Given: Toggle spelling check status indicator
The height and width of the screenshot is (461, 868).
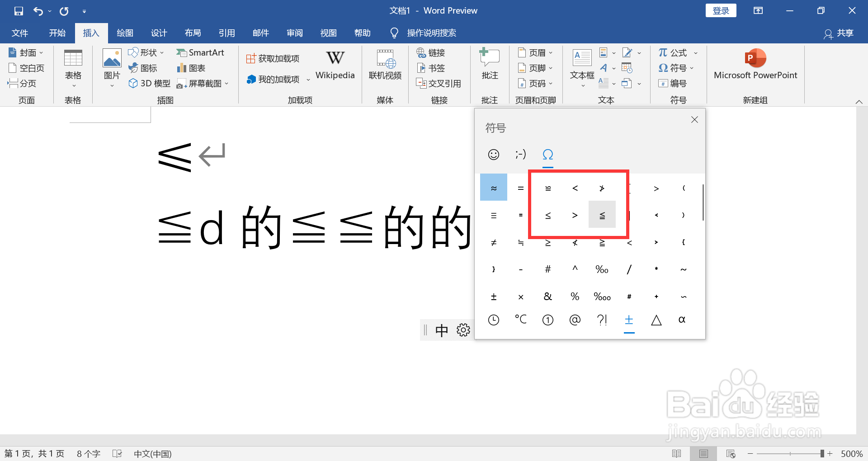Looking at the screenshot, I should coord(117,453).
